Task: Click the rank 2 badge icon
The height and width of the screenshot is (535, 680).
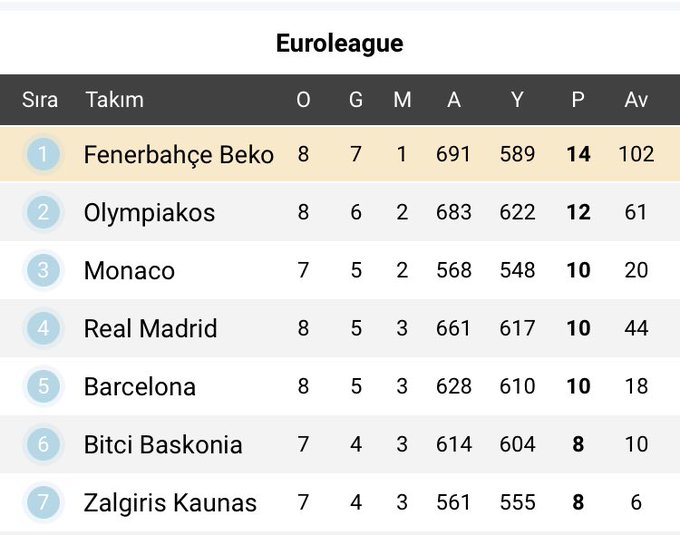Action: coord(43,212)
